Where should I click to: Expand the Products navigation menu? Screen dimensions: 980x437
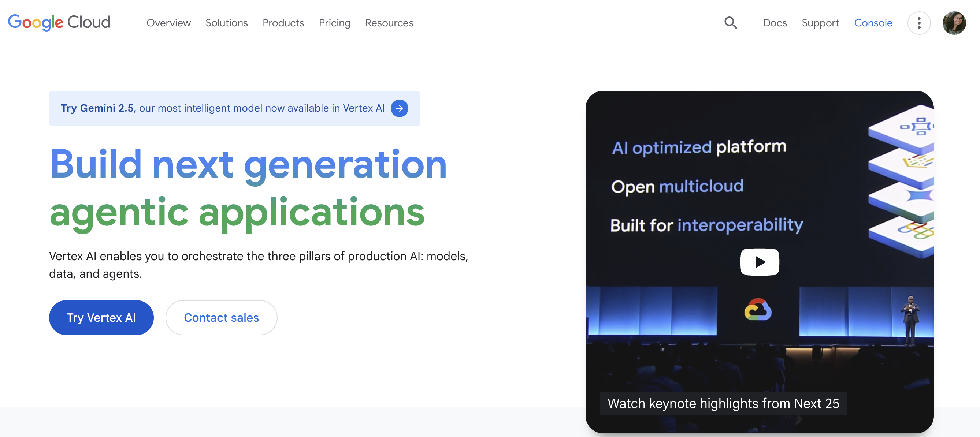(283, 23)
